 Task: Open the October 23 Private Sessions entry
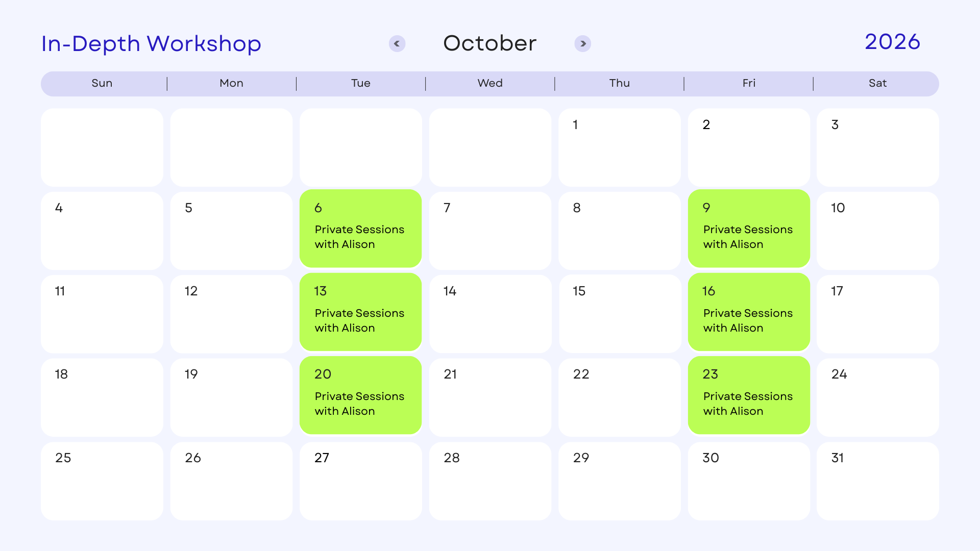[x=749, y=395]
